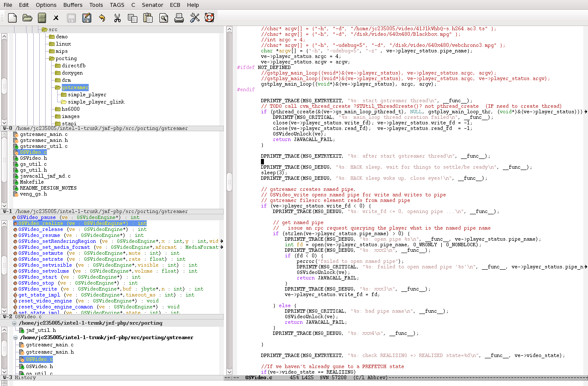
Task: Open search with magnifier page icon
Action: click(x=163, y=18)
